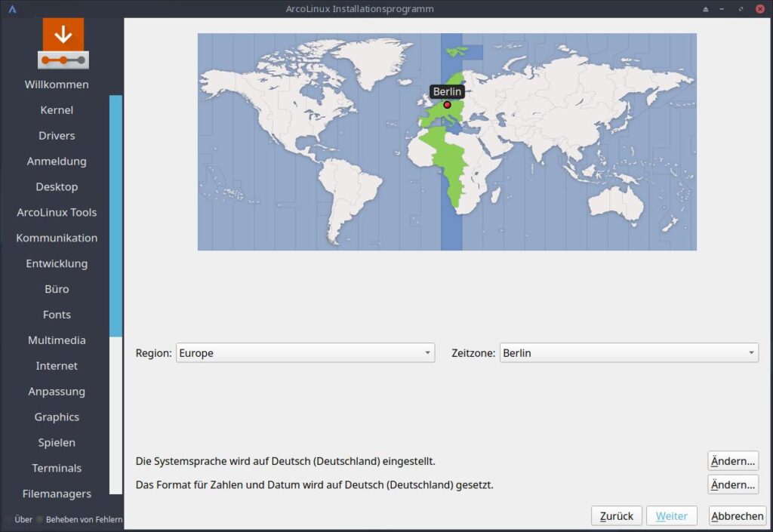
Task: Click the orange installer download icon
Action: click(x=63, y=43)
